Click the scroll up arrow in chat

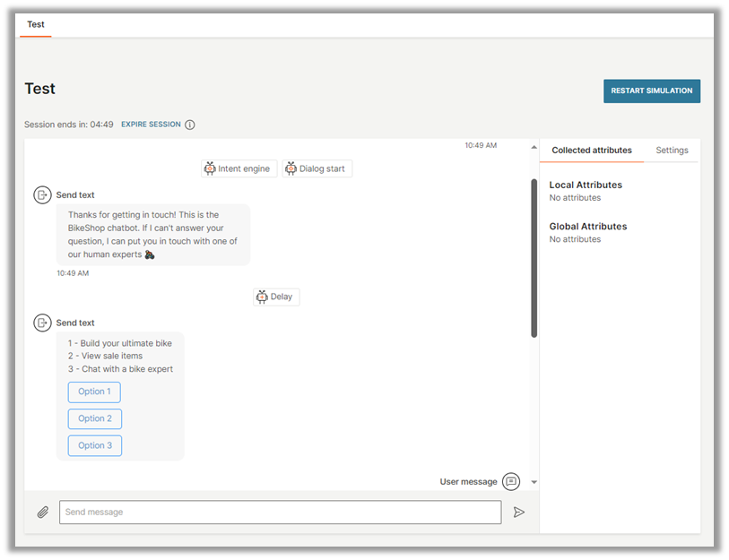(534, 147)
